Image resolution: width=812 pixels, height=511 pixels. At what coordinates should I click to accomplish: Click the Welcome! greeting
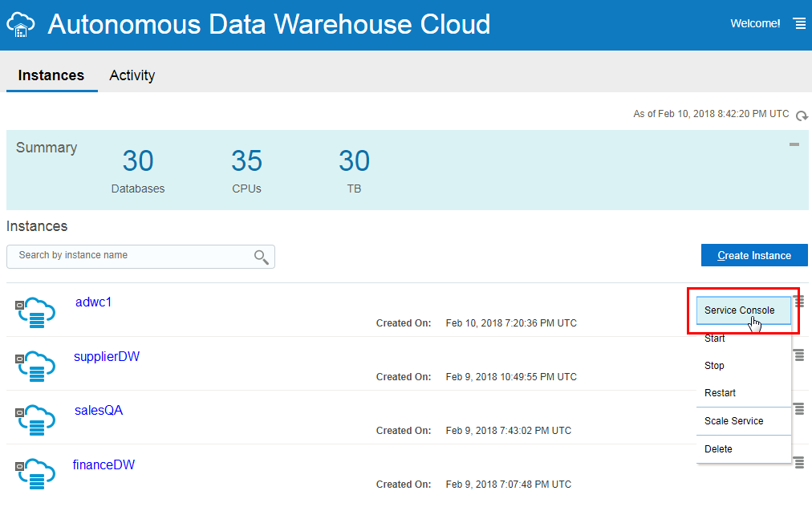pos(755,23)
